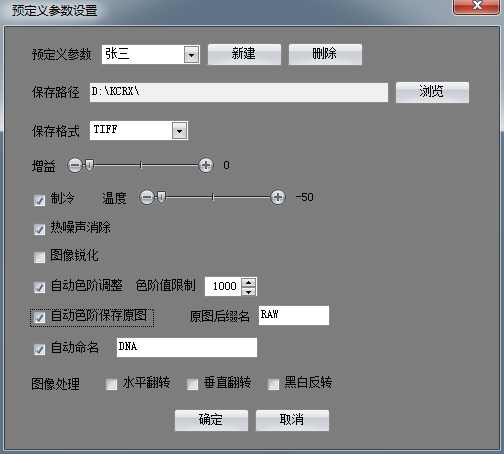Click the 原图后缀名 RAW text field
504x454 pixels.
point(294,315)
